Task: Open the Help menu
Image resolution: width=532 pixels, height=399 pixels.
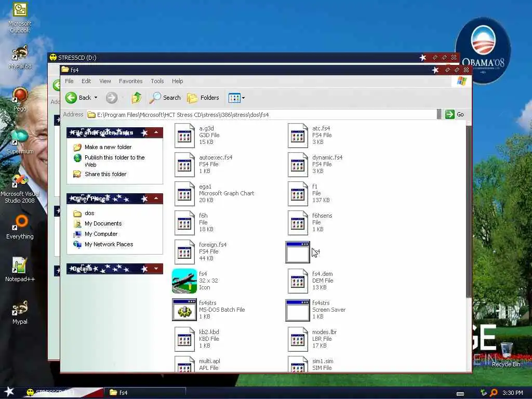Action: point(178,81)
